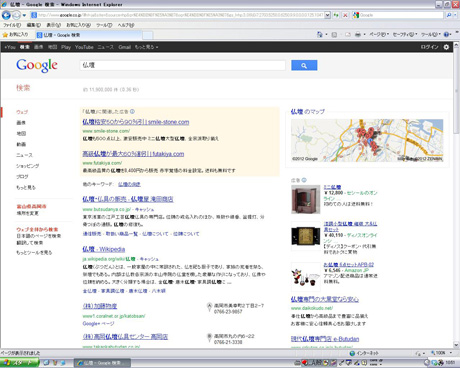Image resolution: width=460 pixels, height=368 pixels.
Task: Open the ファイル menu
Action: [x=12, y=25]
